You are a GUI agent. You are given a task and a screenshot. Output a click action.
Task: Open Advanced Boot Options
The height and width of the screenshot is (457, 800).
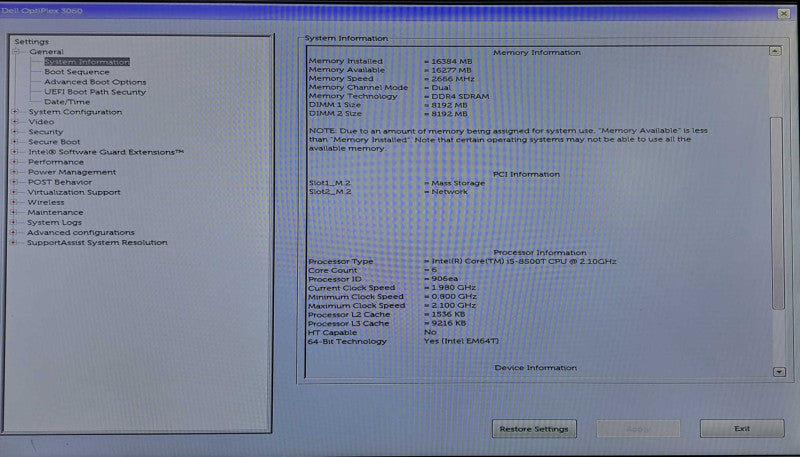coord(95,82)
